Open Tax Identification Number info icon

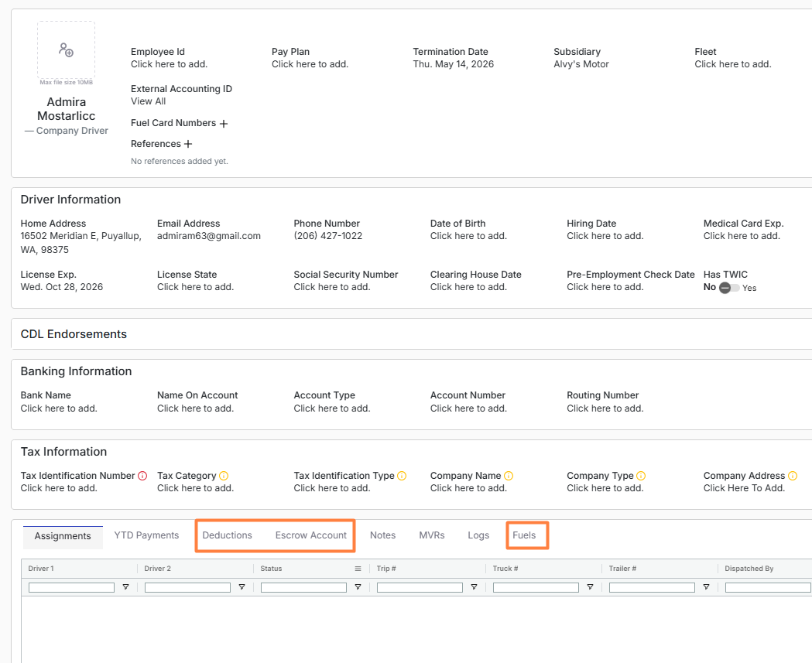pos(142,476)
